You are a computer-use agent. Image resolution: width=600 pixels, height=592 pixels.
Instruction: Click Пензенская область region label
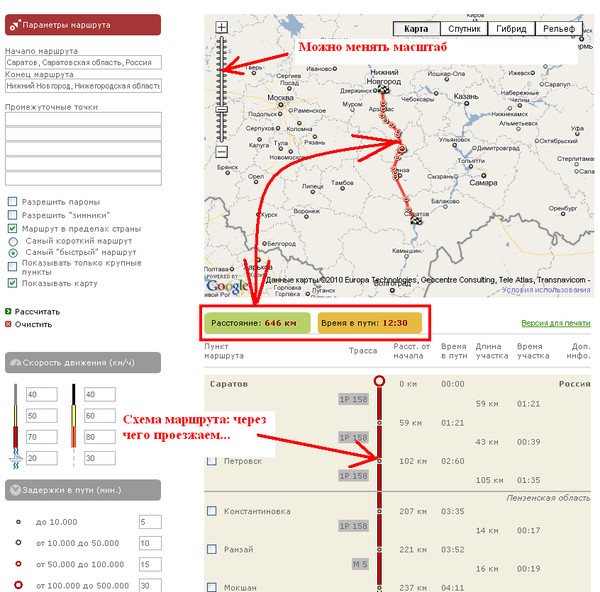[548, 498]
